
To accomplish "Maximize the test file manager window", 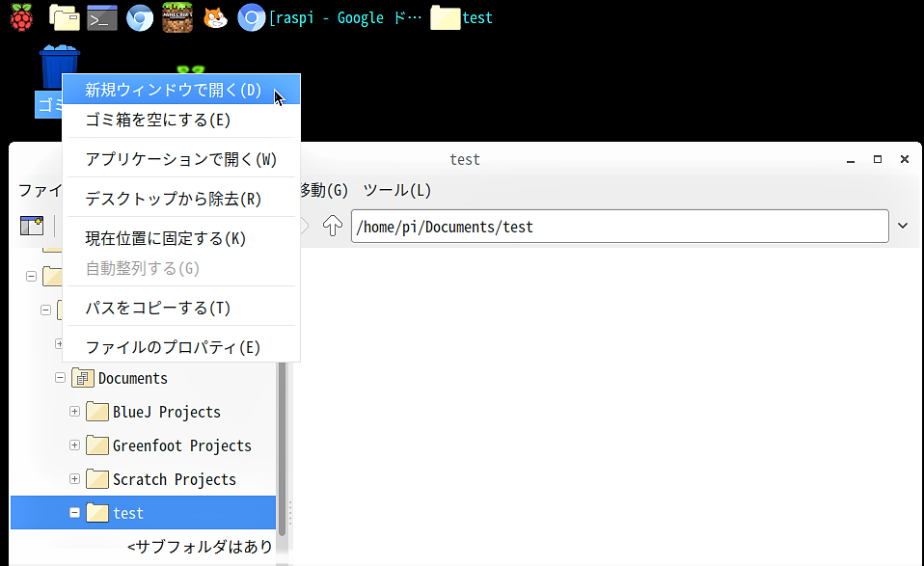I will pyautogui.click(x=878, y=159).
